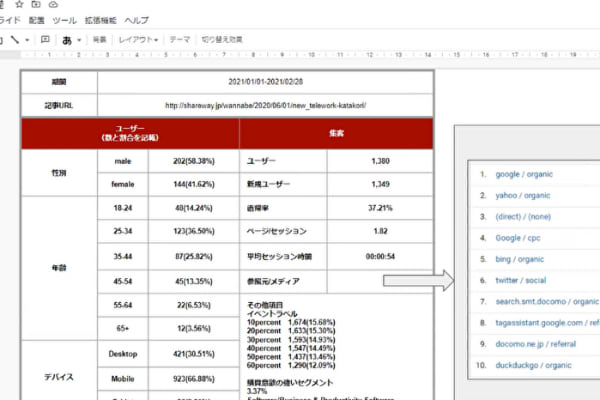Expand the input tools dropdown arrow

click(80, 40)
